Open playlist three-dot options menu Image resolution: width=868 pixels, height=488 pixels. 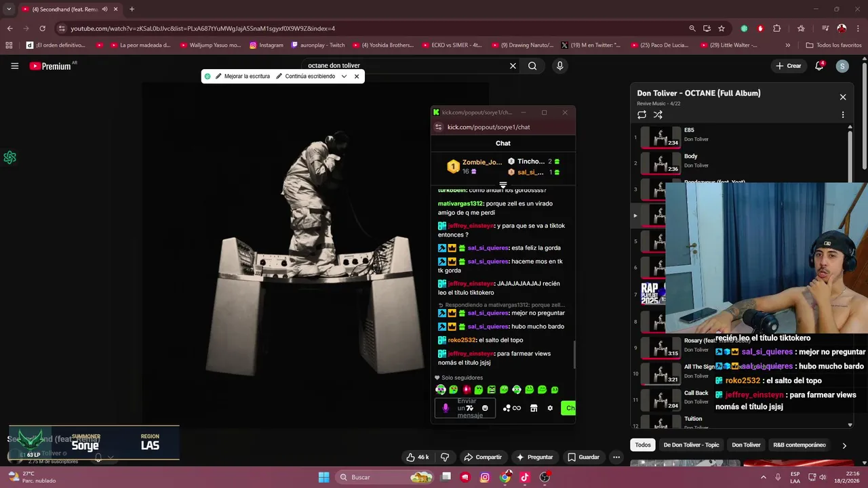843,115
